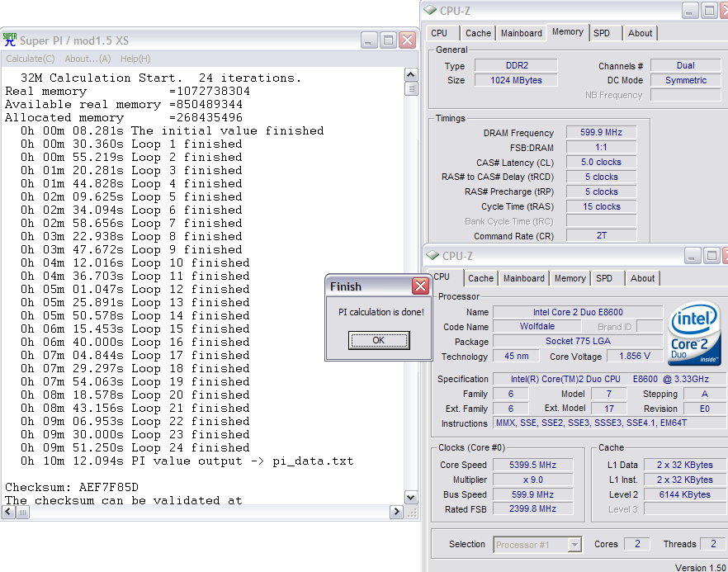Click the CPU-Z logo icon in Memory window title
The image size is (728, 572).
[430, 10]
